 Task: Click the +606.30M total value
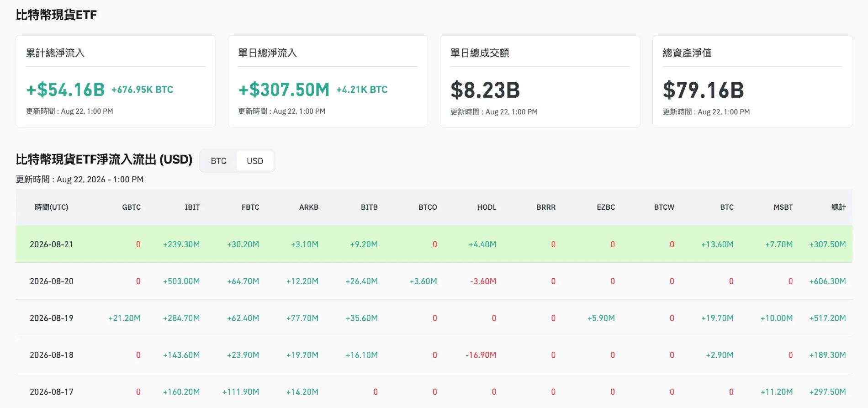[827, 281]
